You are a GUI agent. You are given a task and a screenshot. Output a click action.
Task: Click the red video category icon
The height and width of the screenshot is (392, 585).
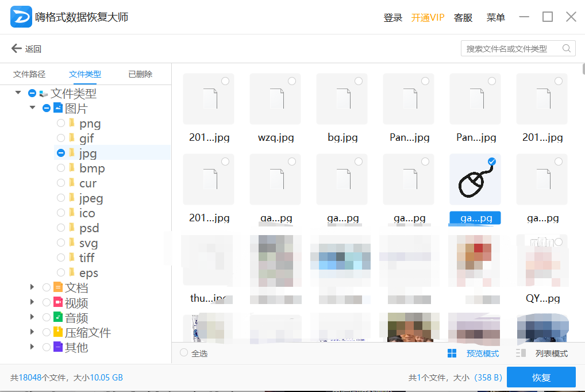point(58,302)
